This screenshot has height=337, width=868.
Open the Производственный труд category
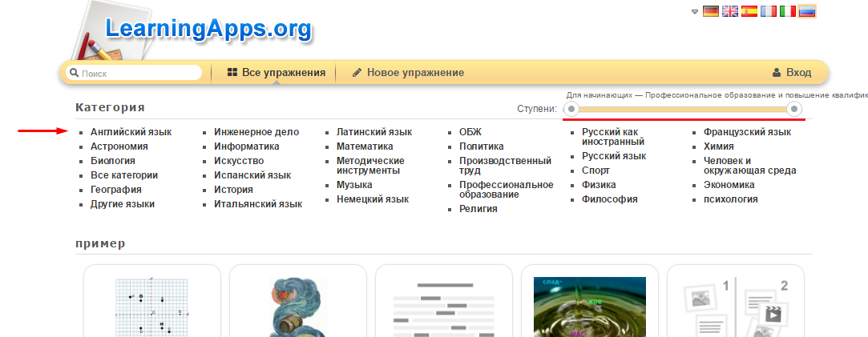[x=506, y=166]
